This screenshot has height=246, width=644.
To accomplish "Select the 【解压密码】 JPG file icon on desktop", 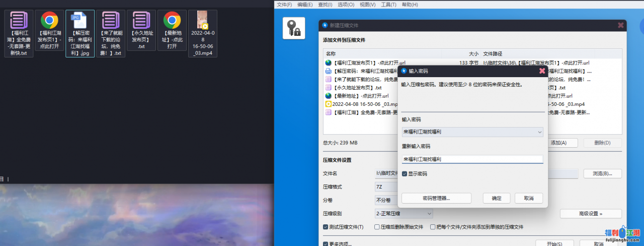I will 80,21.
